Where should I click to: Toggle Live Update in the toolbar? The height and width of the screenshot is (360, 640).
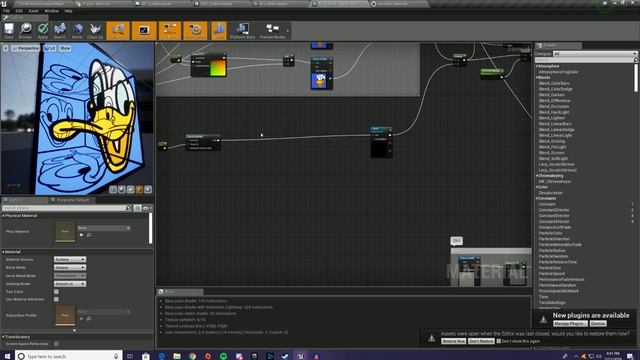[x=195, y=31]
